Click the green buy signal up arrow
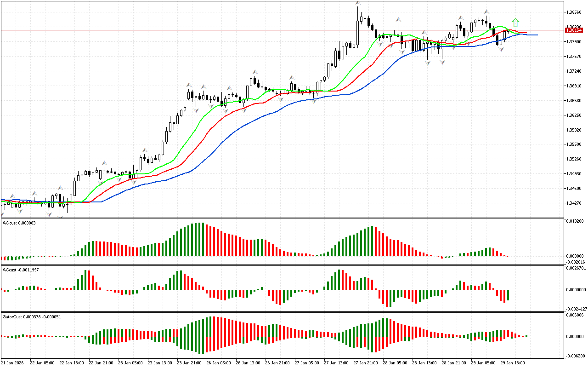The height and width of the screenshot is (368, 588). click(x=515, y=23)
